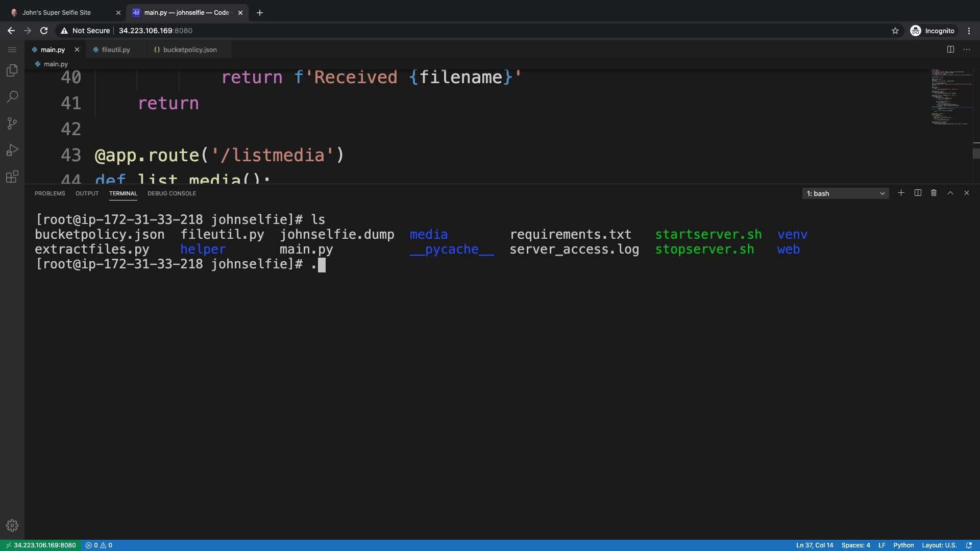The height and width of the screenshot is (551, 980).
Task: Open the bash terminal selector dropdown
Action: pyautogui.click(x=845, y=193)
